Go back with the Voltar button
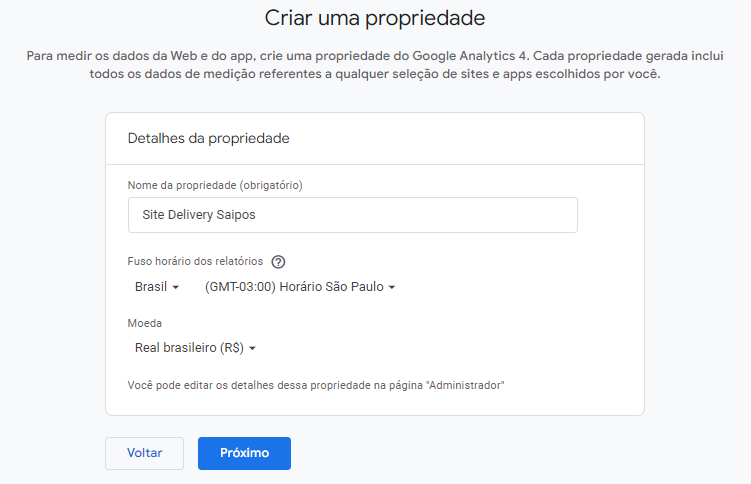This screenshot has height=484, width=751. (145, 453)
